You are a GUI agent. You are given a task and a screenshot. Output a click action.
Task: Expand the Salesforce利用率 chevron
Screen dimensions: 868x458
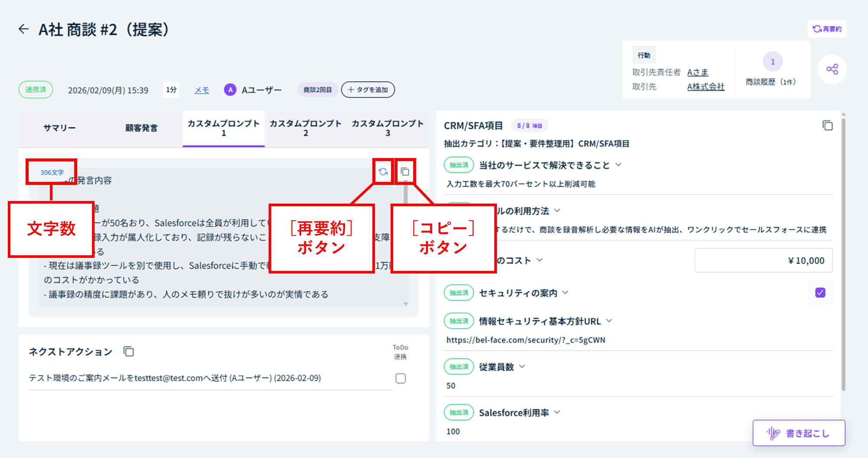(x=557, y=412)
